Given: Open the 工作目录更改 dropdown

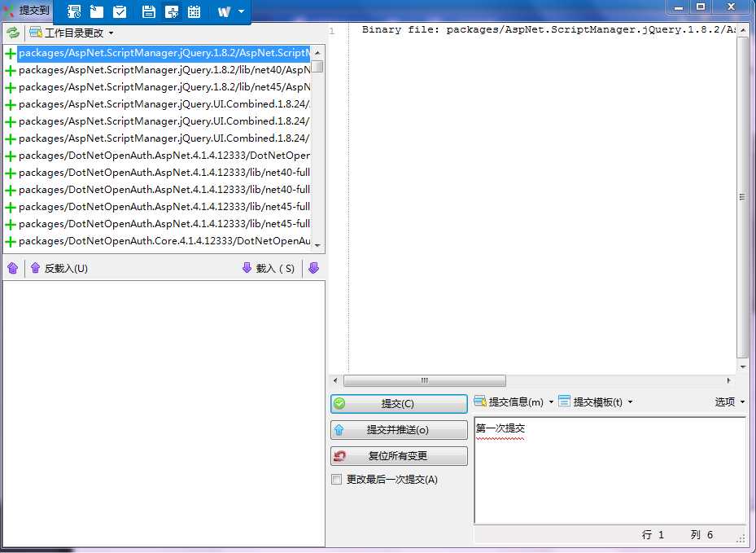Looking at the screenshot, I should [x=72, y=33].
